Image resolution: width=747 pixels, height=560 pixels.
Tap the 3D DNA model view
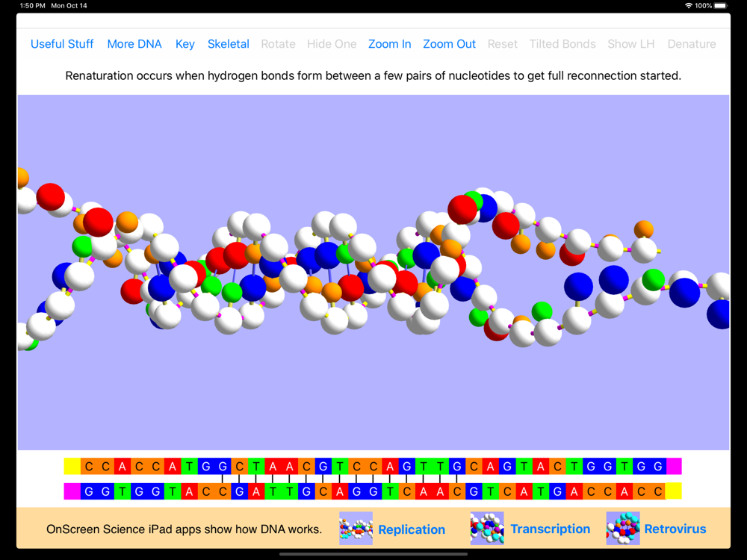[373, 273]
